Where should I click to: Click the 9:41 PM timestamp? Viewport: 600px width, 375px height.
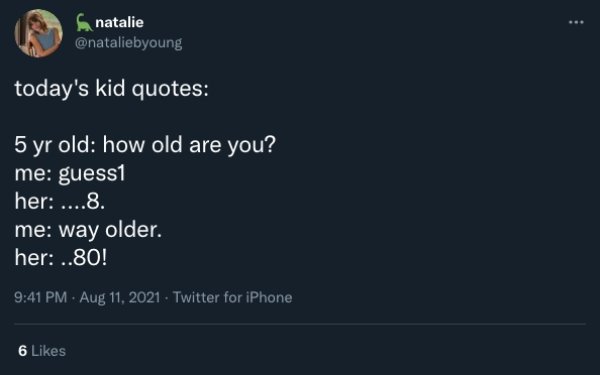point(41,297)
